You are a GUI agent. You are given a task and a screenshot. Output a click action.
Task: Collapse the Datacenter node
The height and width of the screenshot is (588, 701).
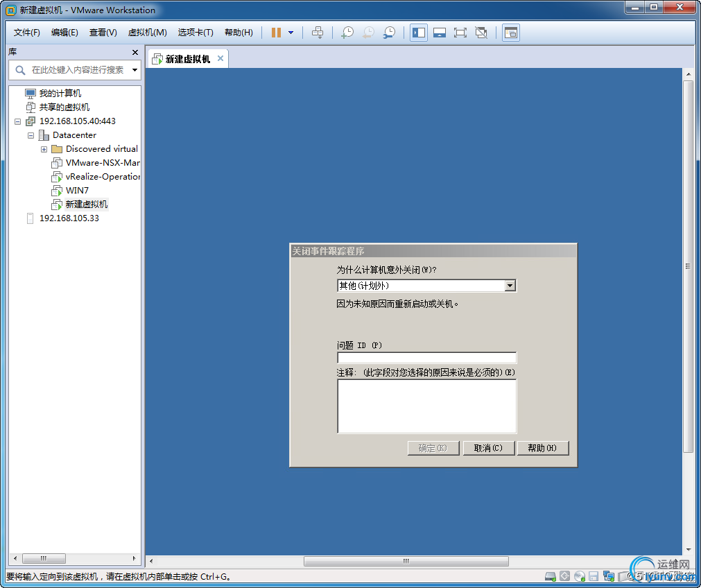tap(31, 135)
